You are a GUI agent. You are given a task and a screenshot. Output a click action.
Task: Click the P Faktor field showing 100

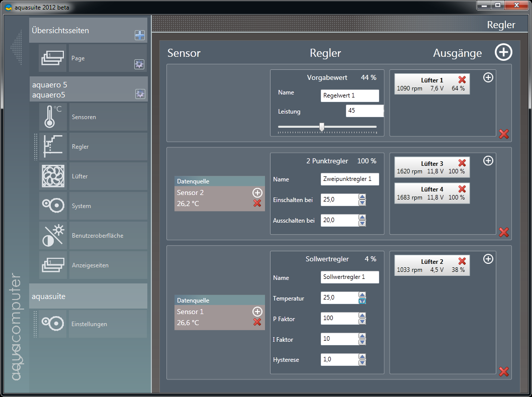pos(339,318)
